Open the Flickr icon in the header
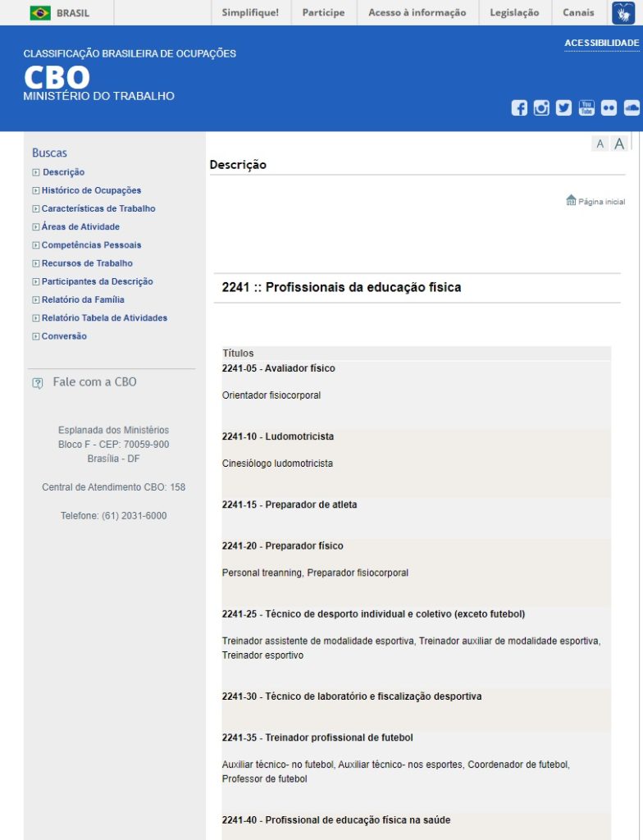 609,107
